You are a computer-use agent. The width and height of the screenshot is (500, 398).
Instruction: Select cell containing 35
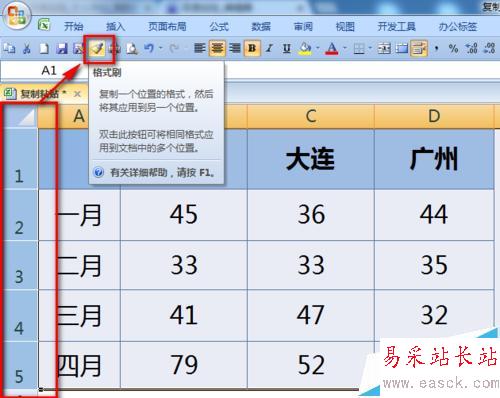click(x=434, y=265)
